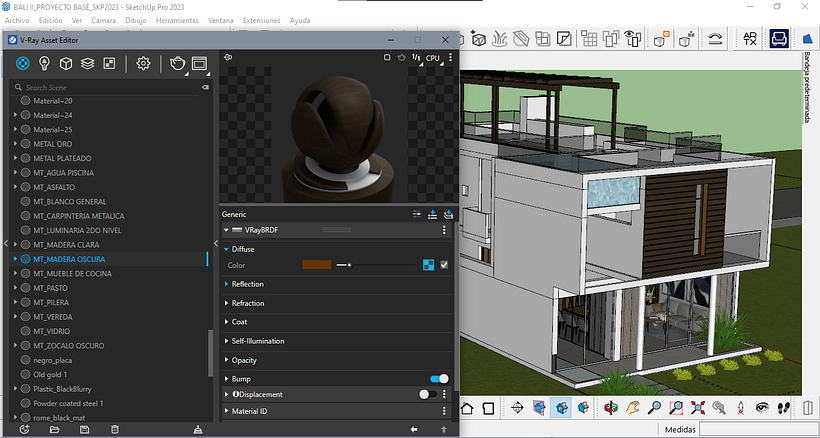Select CPU preview engine dropdown
The height and width of the screenshot is (438, 820).
[x=433, y=58]
